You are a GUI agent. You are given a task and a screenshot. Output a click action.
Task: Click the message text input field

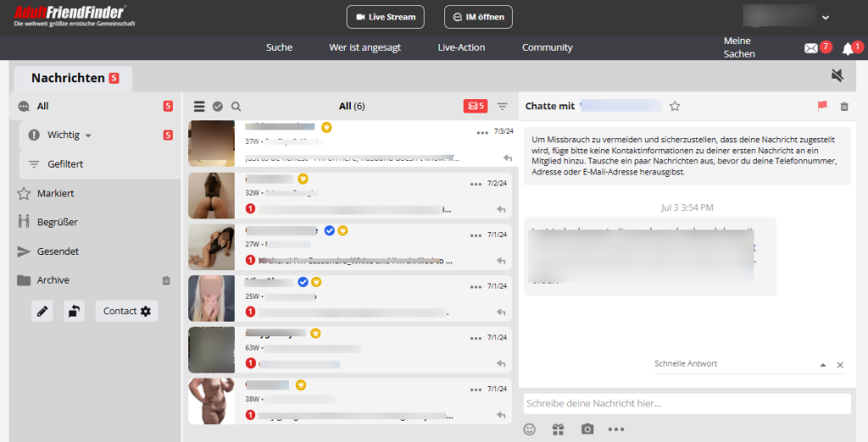(x=687, y=404)
